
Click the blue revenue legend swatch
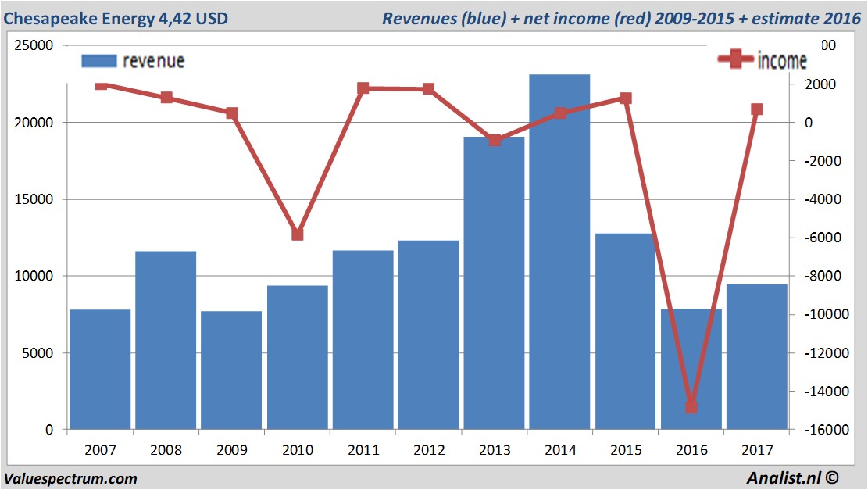coord(98,60)
